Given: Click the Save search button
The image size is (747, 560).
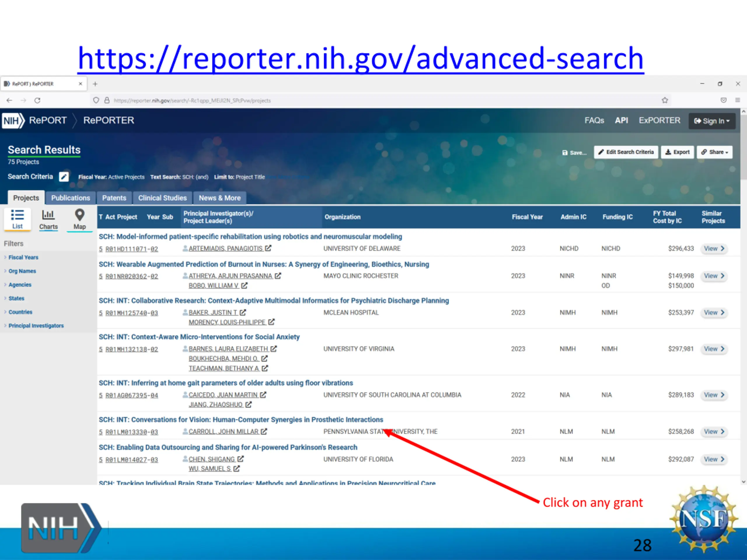Looking at the screenshot, I should click(574, 153).
